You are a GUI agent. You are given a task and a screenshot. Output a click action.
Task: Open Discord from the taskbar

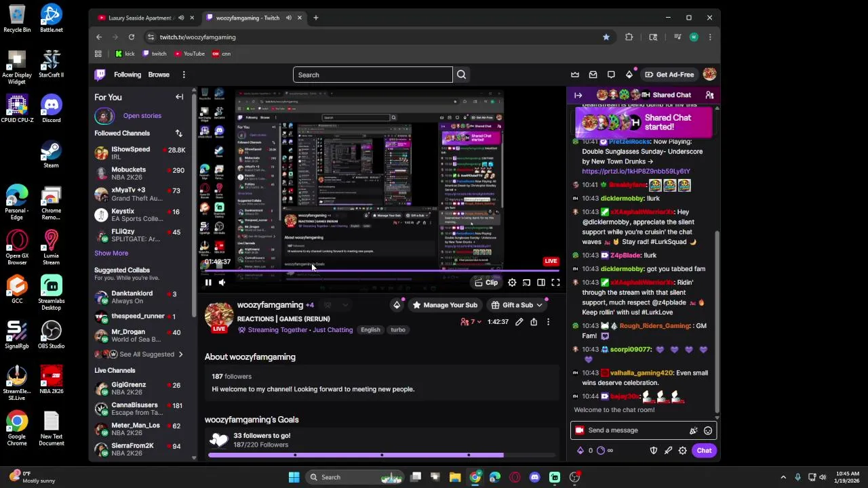[x=535, y=477]
